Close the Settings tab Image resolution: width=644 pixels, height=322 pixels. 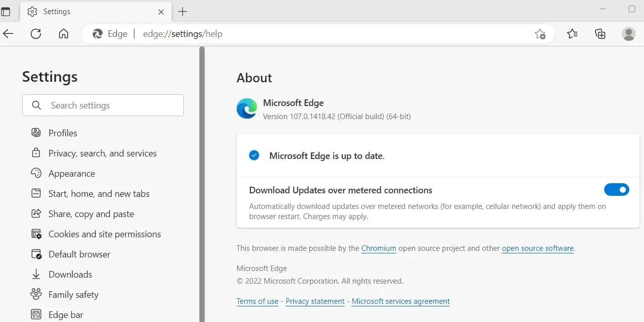pos(161,12)
